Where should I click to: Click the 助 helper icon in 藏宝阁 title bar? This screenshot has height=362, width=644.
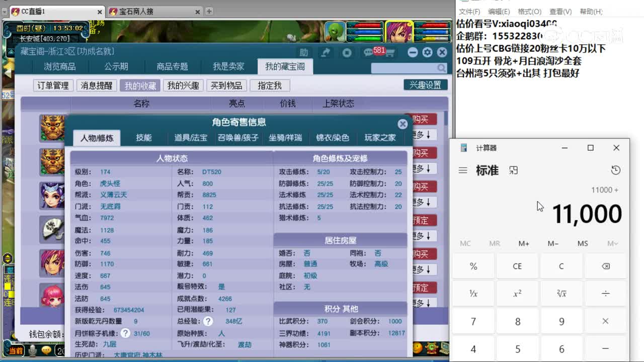tap(303, 52)
